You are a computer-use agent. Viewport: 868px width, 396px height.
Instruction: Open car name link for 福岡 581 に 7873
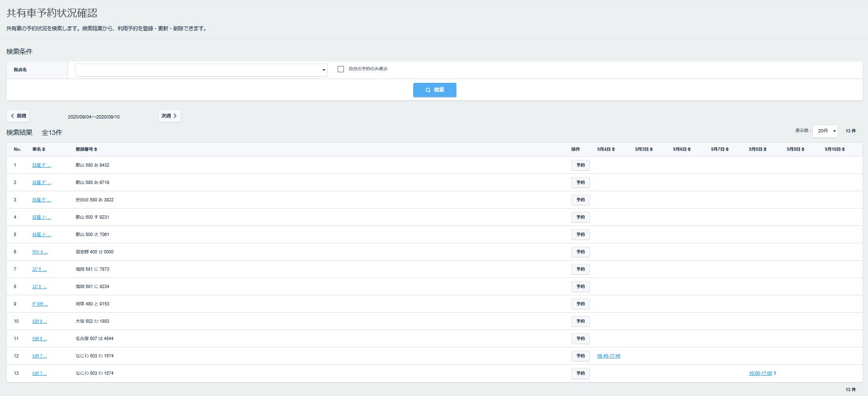[39, 269]
